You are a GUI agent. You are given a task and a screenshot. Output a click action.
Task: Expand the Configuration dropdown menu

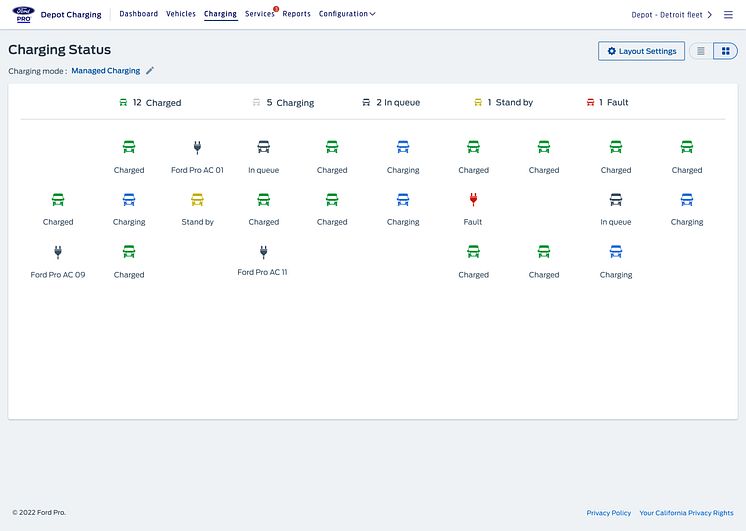tap(347, 14)
